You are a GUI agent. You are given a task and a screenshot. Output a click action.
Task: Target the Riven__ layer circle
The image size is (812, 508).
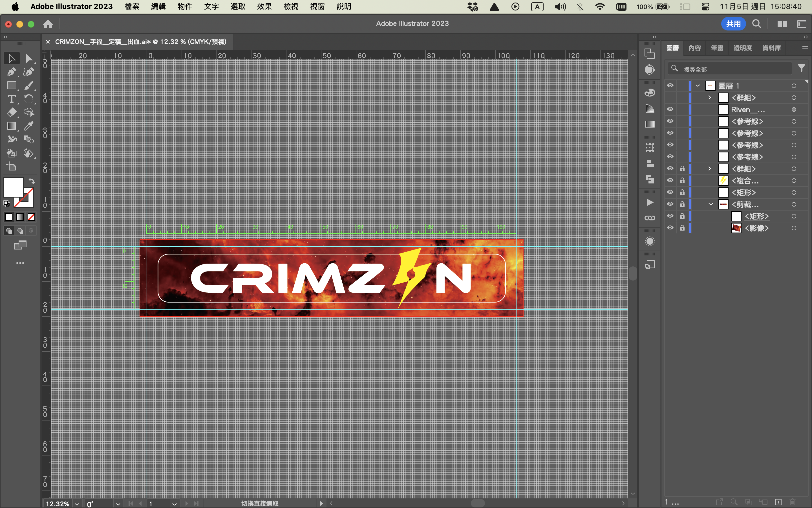pyautogui.click(x=794, y=110)
